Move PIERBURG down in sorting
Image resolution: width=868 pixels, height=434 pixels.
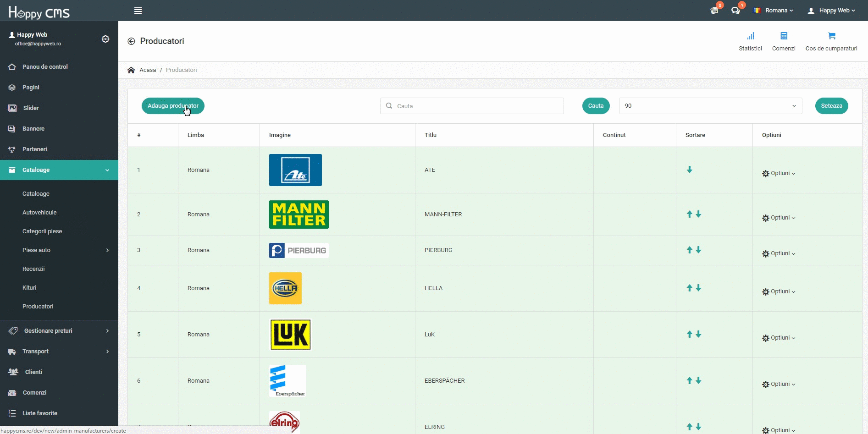coord(698,250)
